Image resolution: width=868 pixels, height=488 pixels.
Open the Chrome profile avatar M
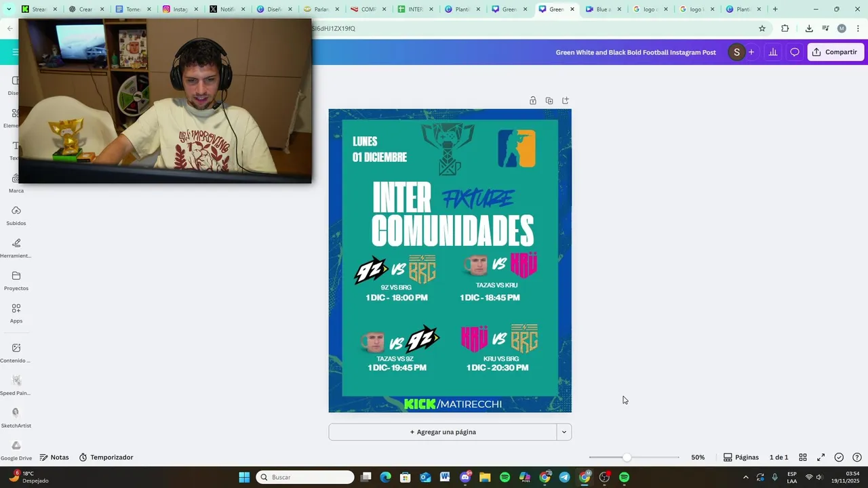pos(842,28)
